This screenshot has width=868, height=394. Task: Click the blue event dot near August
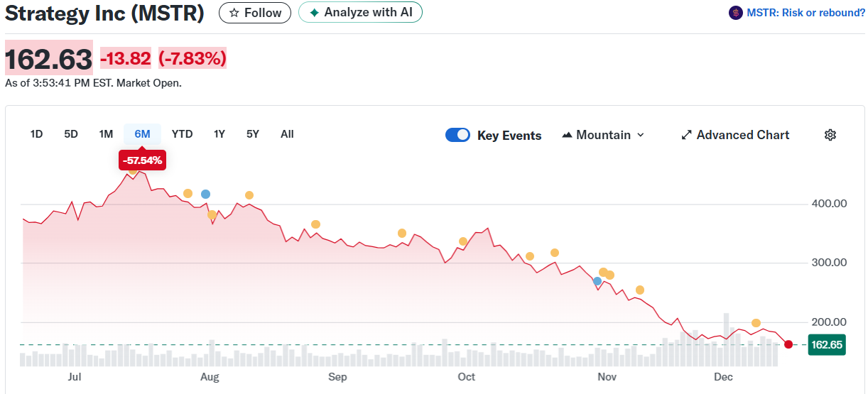[x=205, y=194]
